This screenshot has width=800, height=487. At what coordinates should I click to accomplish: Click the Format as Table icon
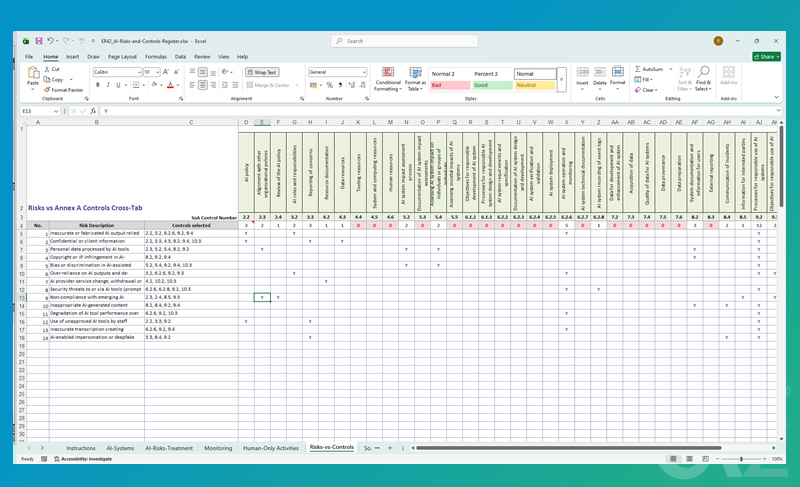click(415, 72)
